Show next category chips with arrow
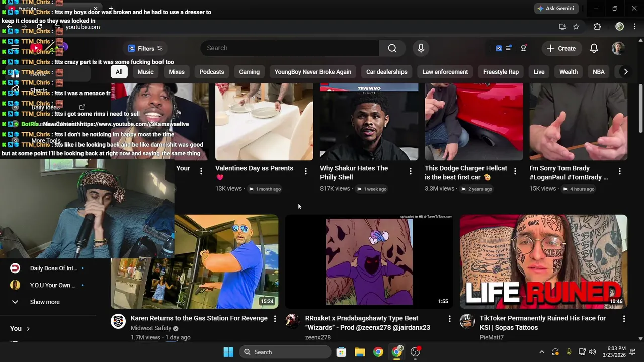Viewport: 644px width, 362px height. click(625, 72)
